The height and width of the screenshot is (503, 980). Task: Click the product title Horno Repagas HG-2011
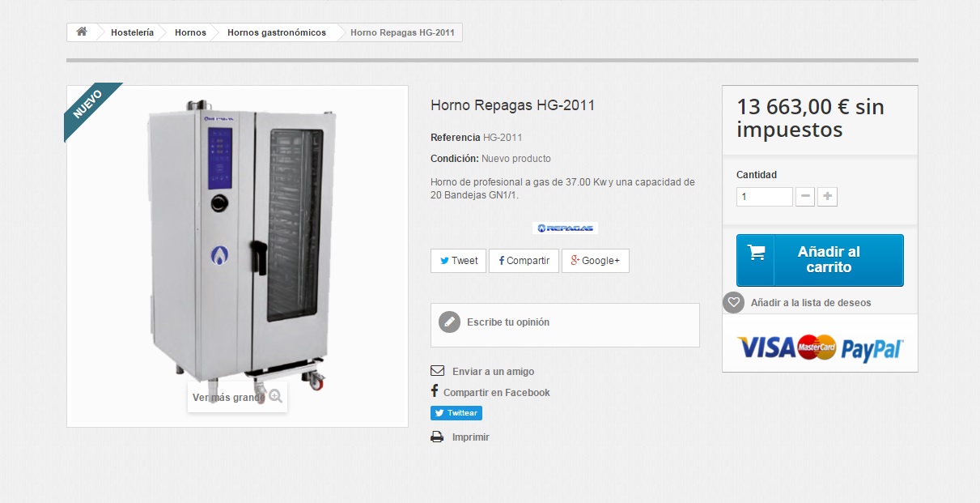pos(513,105)
